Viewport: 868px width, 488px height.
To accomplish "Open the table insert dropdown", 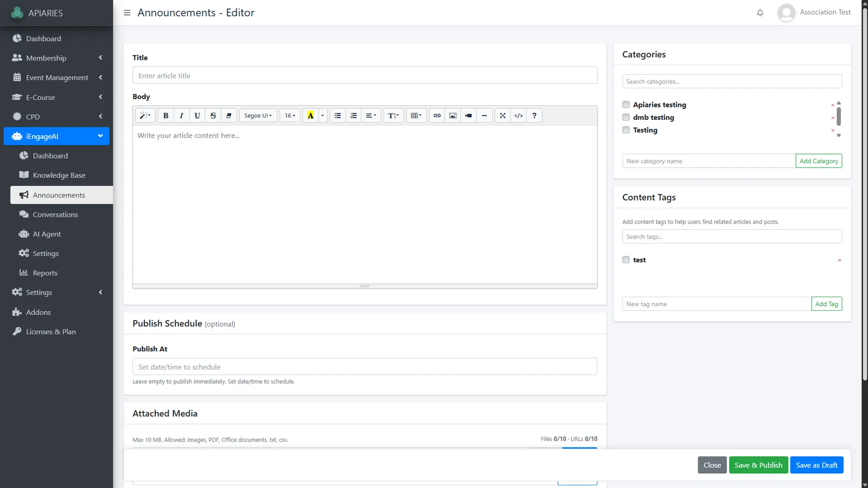I will (x=416, y=115).
